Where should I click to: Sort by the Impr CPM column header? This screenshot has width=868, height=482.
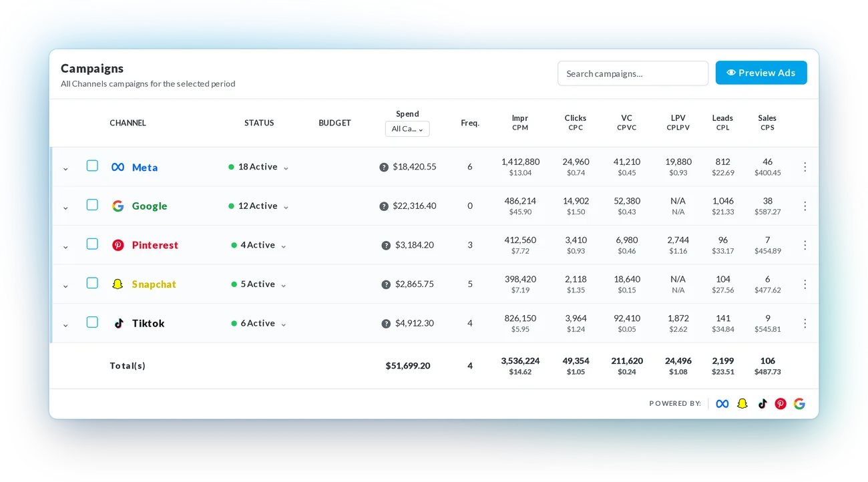[520, 123]
